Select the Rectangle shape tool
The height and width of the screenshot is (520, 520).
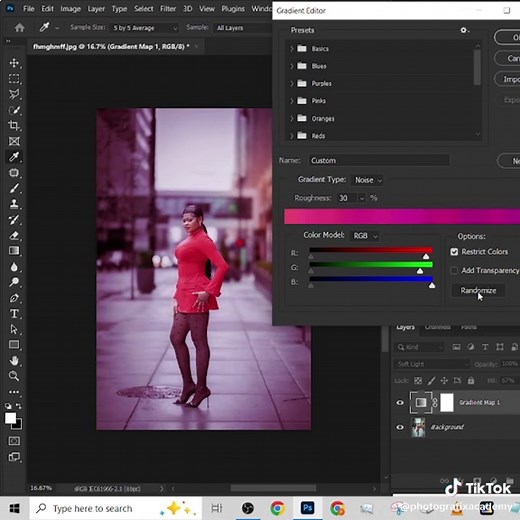point(14,345)
